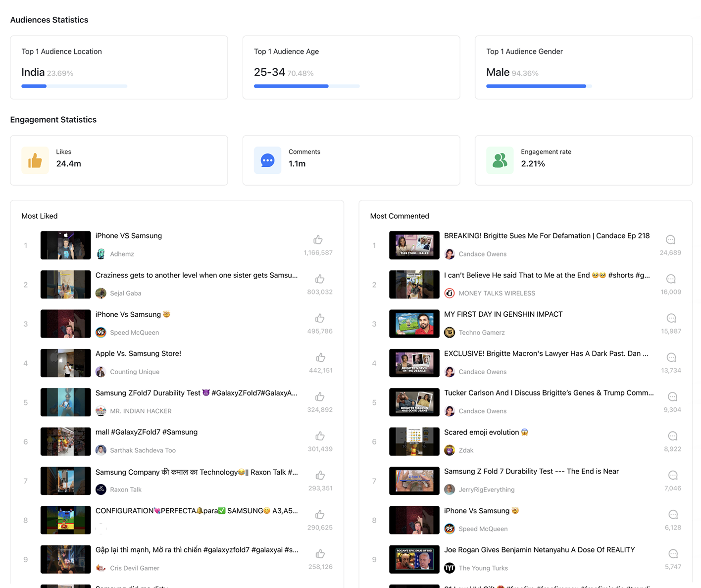This screenshot has height=588, width=701.
Task: Click the 25-34 audience age progress bar
Action: pos(306,86)
